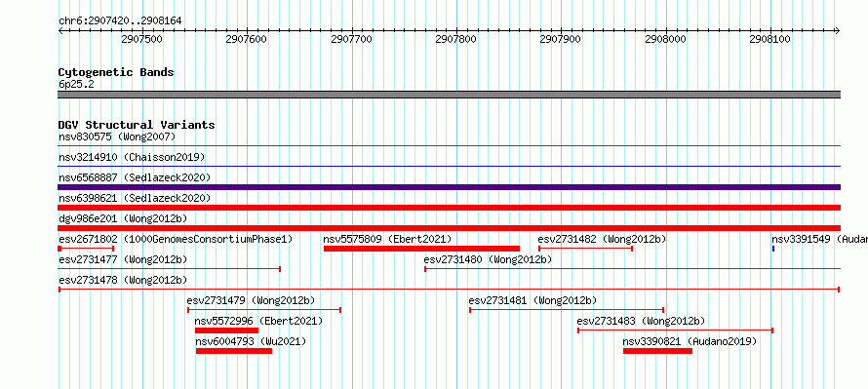The width and height of the screenshot is (868, 389).
Task: Open the esv2731479 (Wong2012b) variant label
Action: 251,300
